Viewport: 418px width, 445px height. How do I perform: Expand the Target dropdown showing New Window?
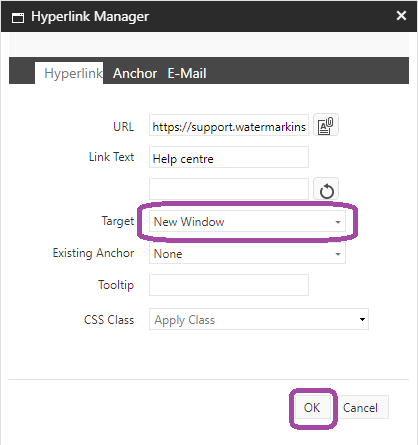coord(247,222)
